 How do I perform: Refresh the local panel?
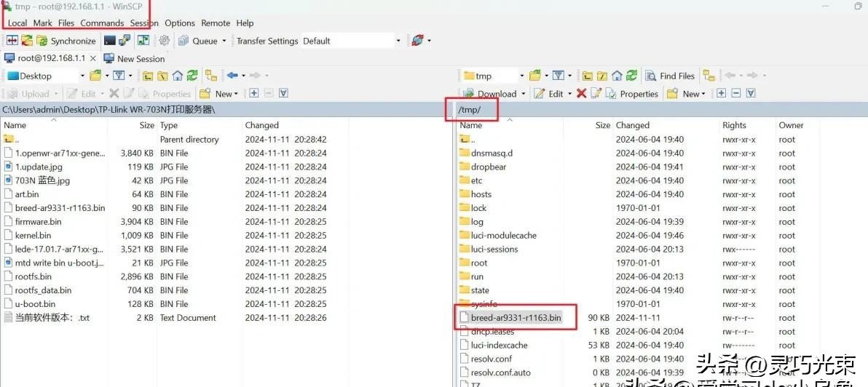192,76
